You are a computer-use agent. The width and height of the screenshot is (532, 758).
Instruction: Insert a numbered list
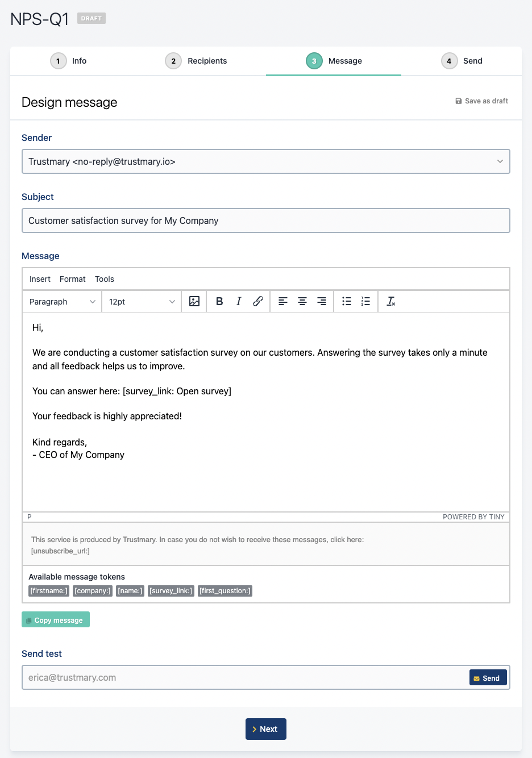[365, 301]
